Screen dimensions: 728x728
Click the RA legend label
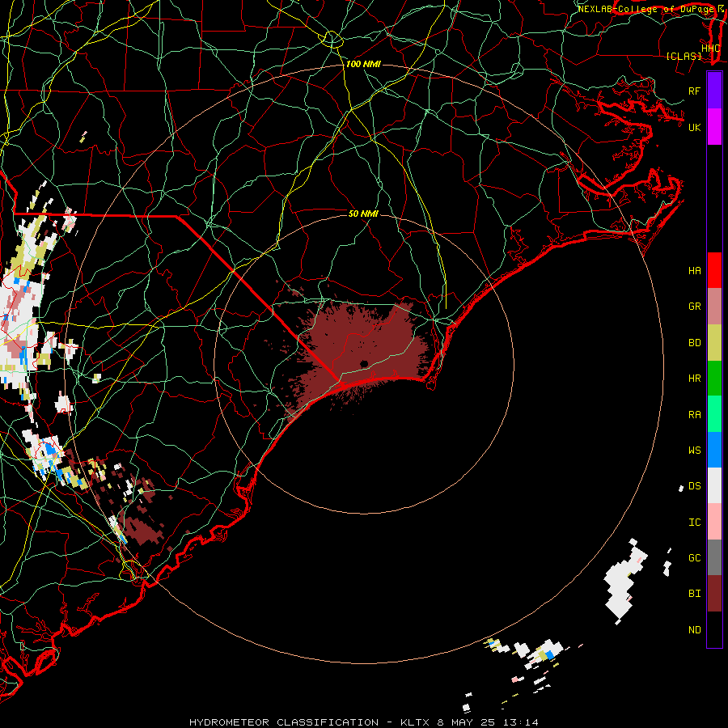click(x=695, y=415)
